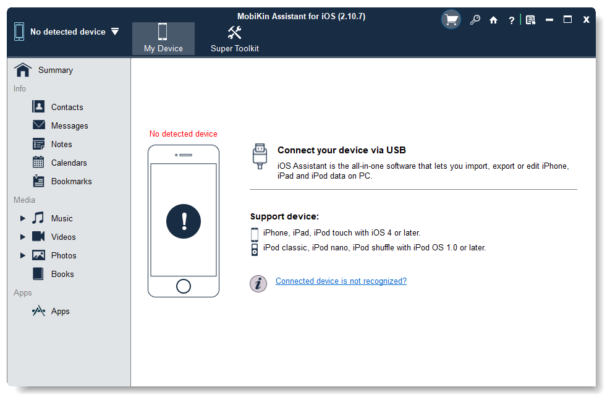Click the Apps store icon

pos(38,311)
